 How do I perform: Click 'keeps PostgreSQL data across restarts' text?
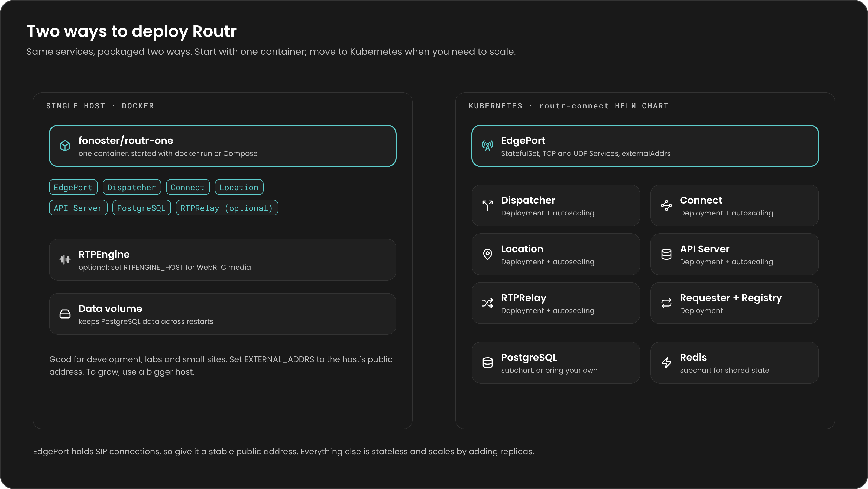click(x=145, y=321)
